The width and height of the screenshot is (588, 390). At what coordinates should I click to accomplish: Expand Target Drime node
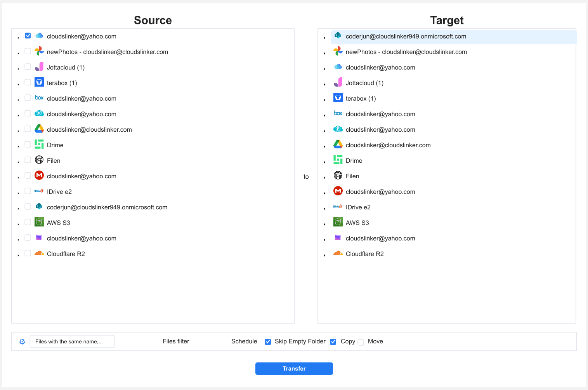[324, 162]
